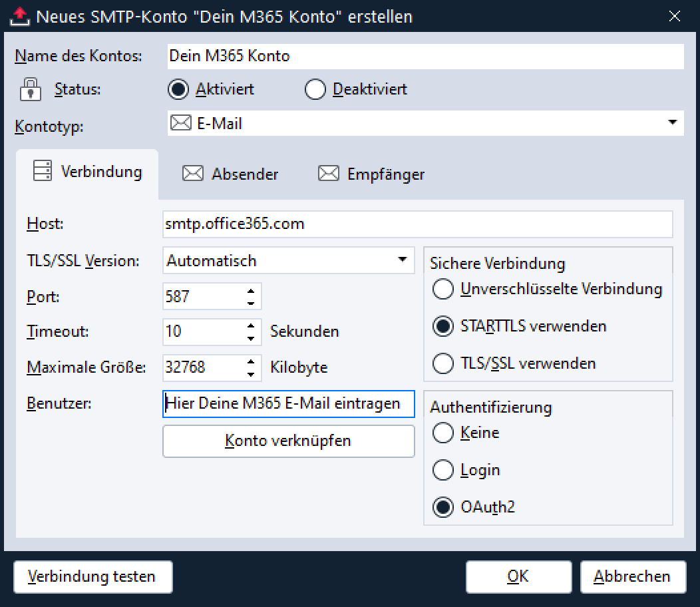The width and height of the screenshot is (700, 607).
Task: Choose Unverschlüsselte Verbindung option
Action: 442,289
